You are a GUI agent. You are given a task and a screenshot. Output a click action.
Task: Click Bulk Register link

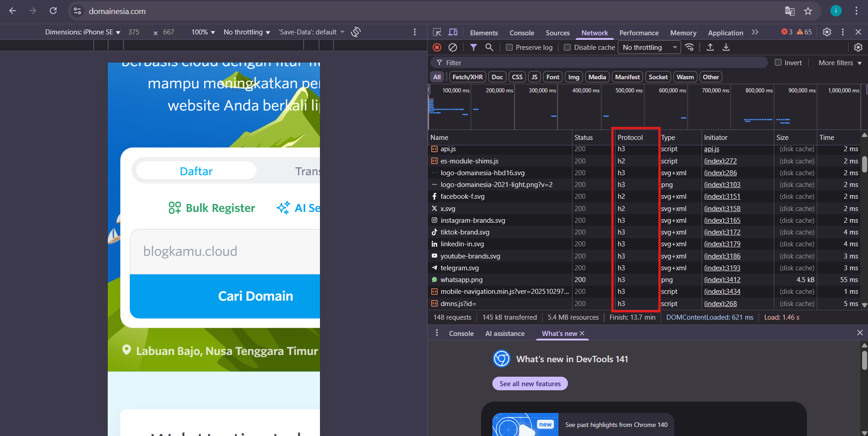click(x=212, y=208)
